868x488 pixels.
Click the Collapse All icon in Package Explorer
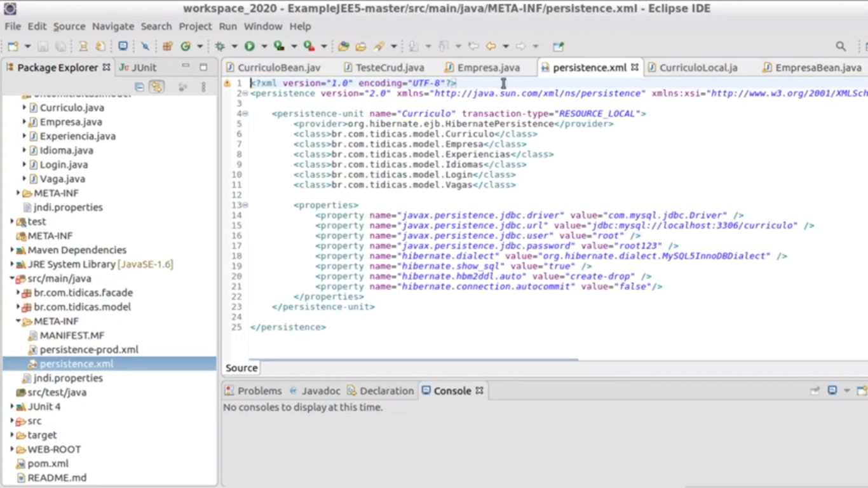click(x=139, y=87)
